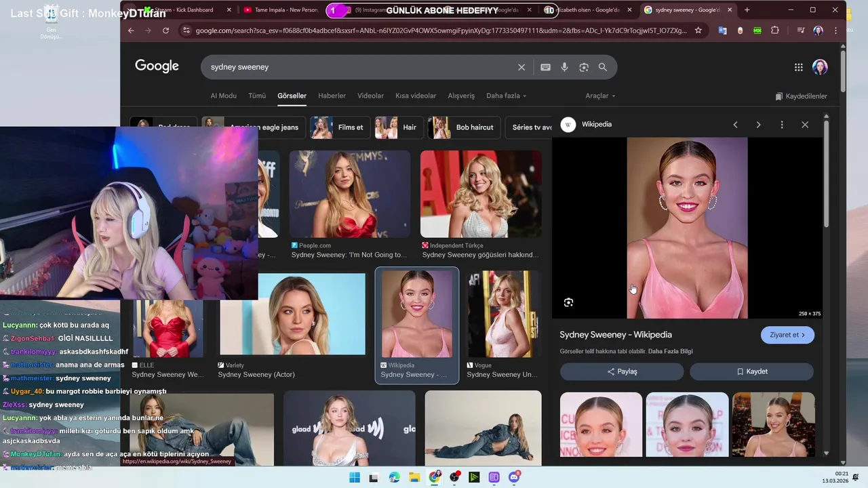The image size is (868, 488).
Task: Select the Görseller tab
Action: (292, 96)
